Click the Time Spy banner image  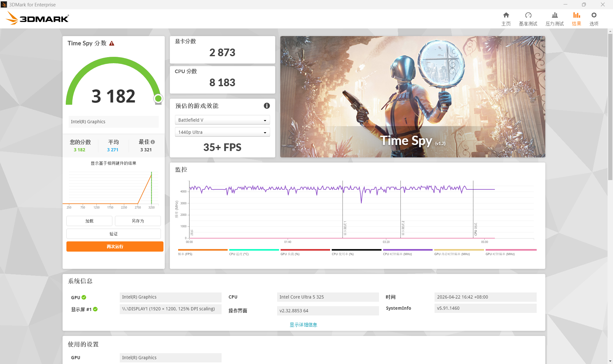click(412, 96)
